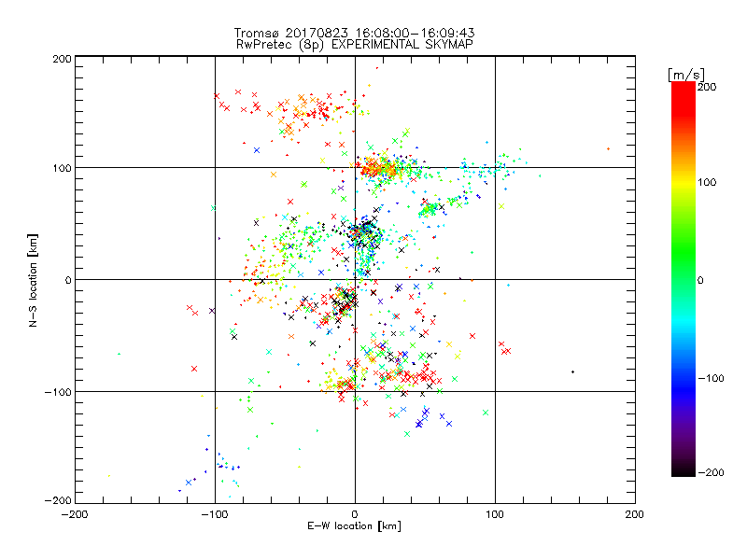
Task: Click the "E-W location [km]" axis label
Action: pos(354,526)
